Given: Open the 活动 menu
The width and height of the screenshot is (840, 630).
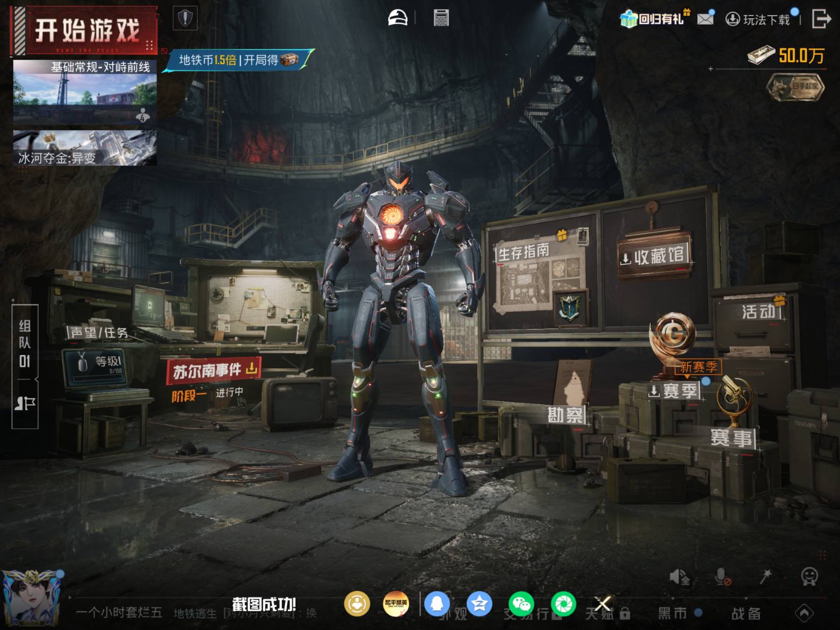Looking at the screenshot, I should click(x=759, y=311).
